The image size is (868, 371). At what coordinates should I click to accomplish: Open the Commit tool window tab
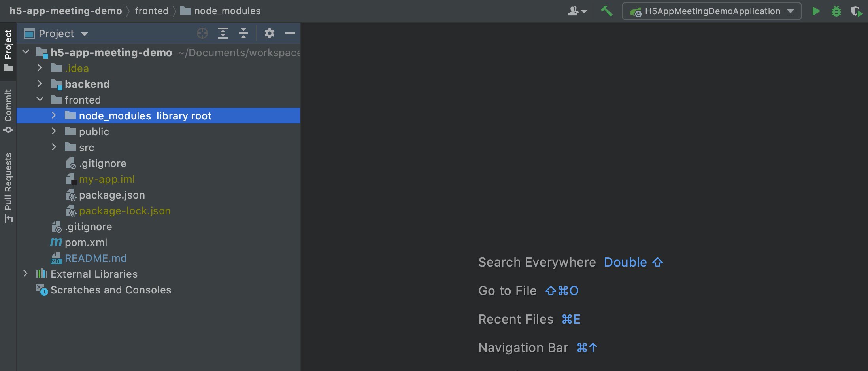pyautogui.click(x=8, y=111)
